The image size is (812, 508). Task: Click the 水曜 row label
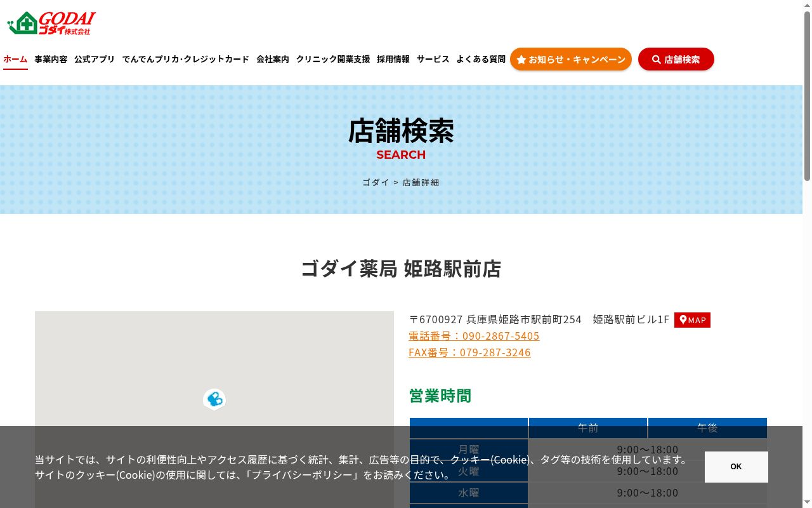(x=469, y=493)
